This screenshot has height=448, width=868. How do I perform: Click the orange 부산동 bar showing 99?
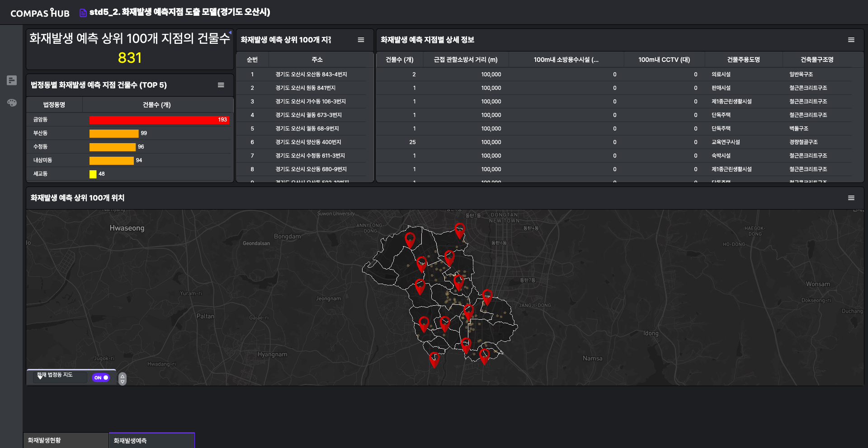pyautogui.click(x=114, y=133)
